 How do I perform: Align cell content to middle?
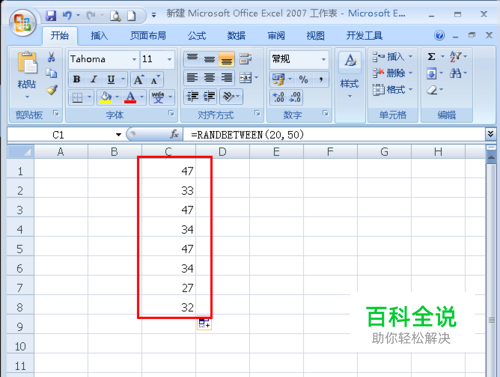(x=209, y=59)
